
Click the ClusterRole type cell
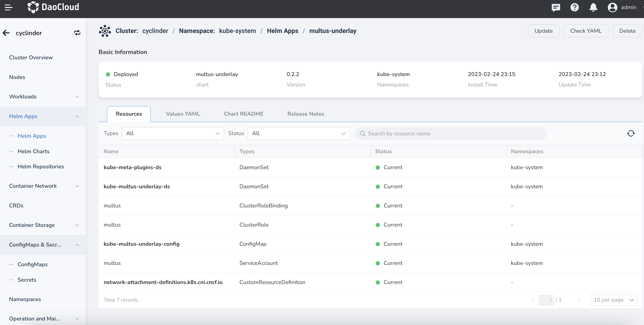[254, 225]
